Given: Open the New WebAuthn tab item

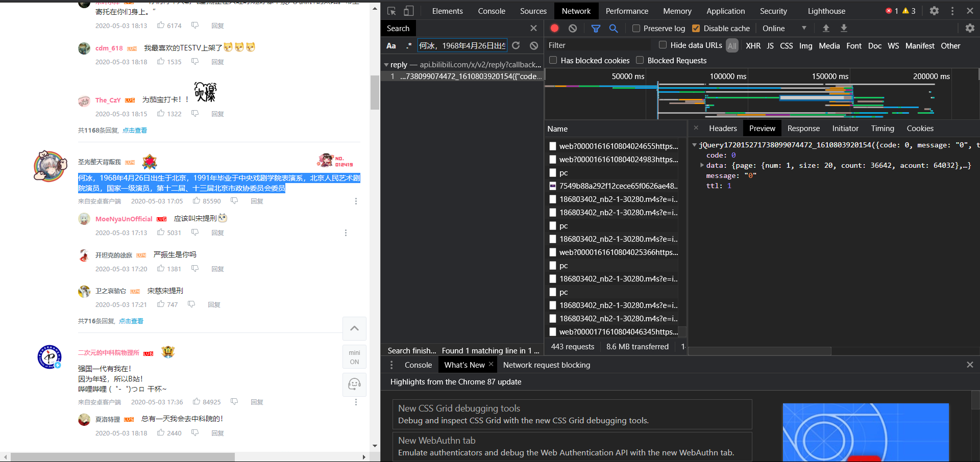Looking at the screenshot, I should 572,446.
